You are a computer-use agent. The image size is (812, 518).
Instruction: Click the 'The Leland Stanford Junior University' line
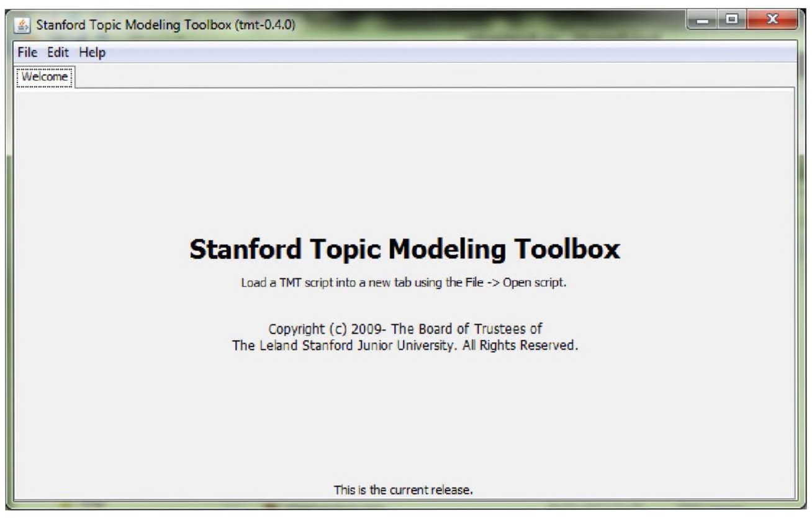pos(405,346)
